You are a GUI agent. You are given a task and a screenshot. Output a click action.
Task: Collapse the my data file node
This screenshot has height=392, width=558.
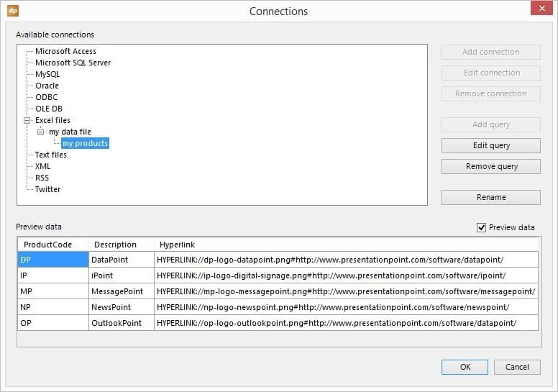[40, 132]
